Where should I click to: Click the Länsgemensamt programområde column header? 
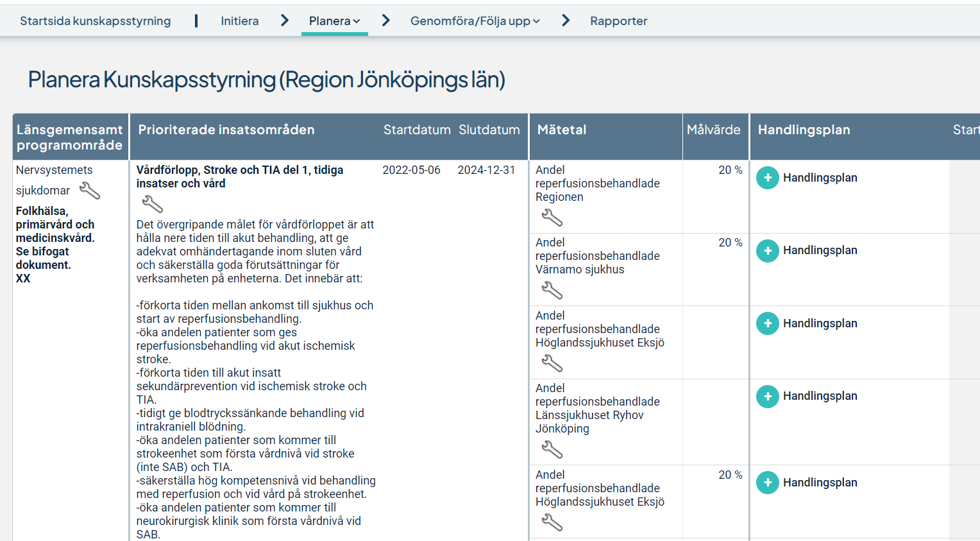point(69,137)
